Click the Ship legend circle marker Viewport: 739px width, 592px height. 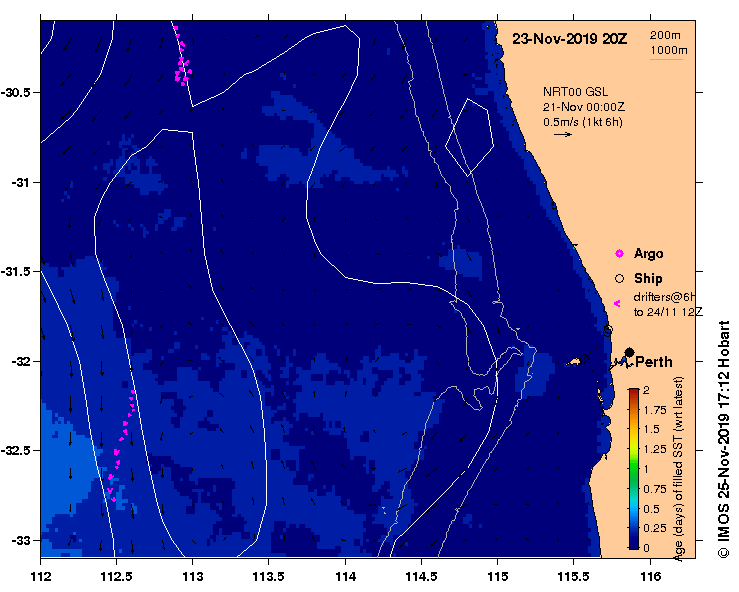click(x=619, y=279)
